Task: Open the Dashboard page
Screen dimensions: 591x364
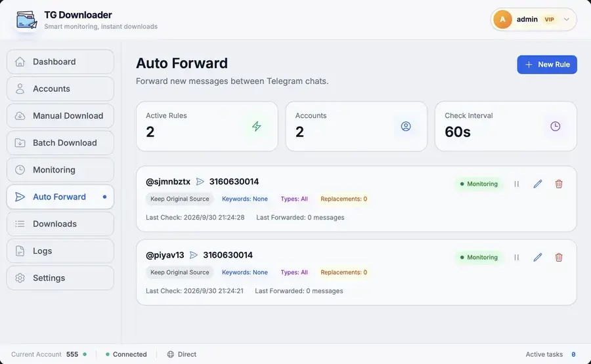Action: click(60, 62)
